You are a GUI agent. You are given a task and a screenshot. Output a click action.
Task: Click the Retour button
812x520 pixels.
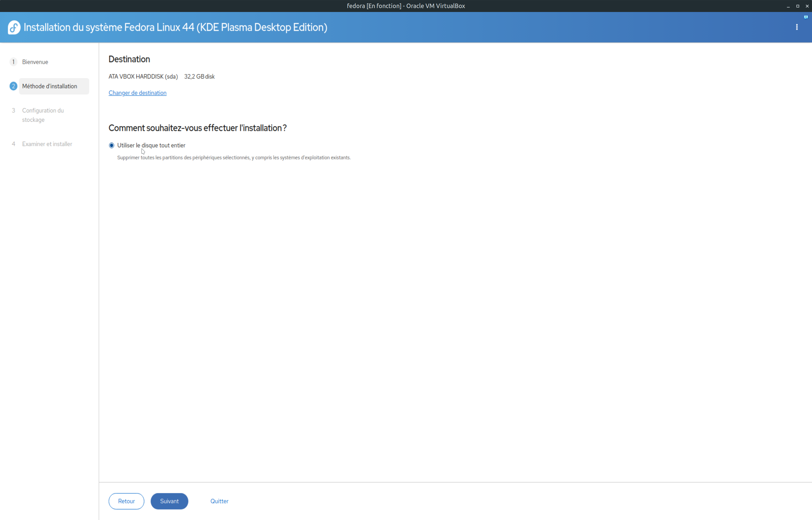coord(126,501)
